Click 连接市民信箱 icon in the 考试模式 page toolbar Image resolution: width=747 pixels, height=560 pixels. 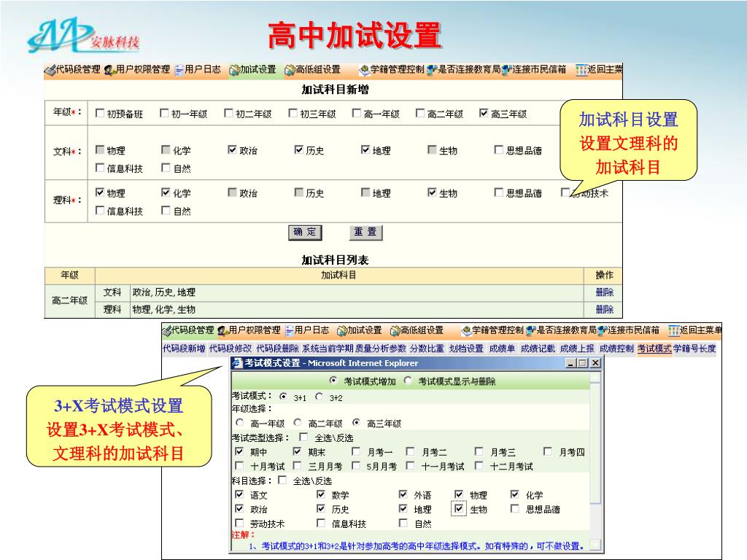click(x=603, y=330)
